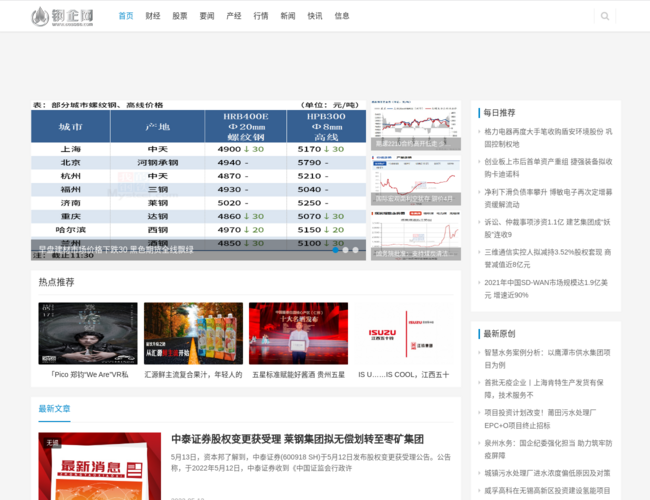Open 威孚高科在无锡高新区投资建设氢能项目 link
Image resolution: width=650 pixels, height=500 pixels.
[547, 490]
